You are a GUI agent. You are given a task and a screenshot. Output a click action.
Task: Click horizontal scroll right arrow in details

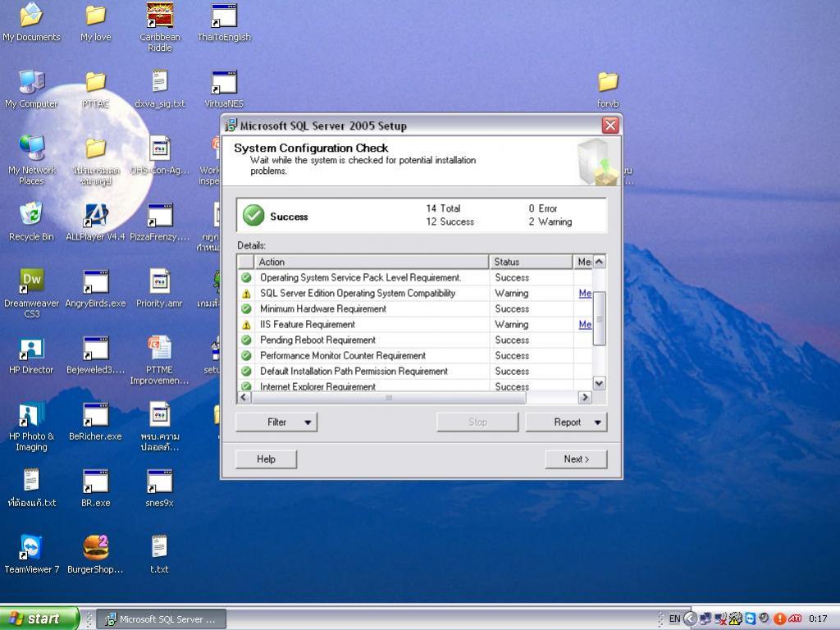click(x=585, y=397)
